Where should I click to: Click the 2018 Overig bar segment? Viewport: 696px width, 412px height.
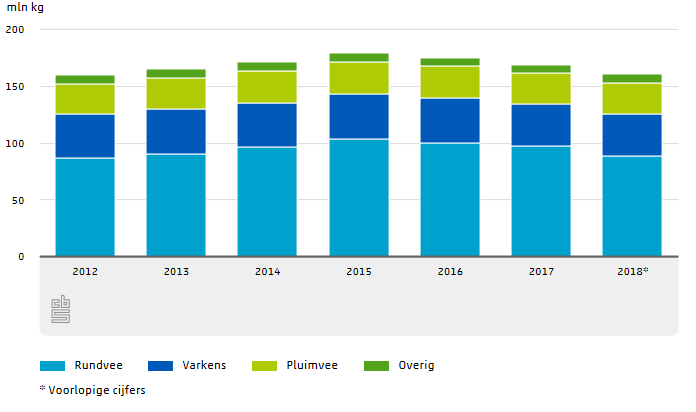pos(631,78)
